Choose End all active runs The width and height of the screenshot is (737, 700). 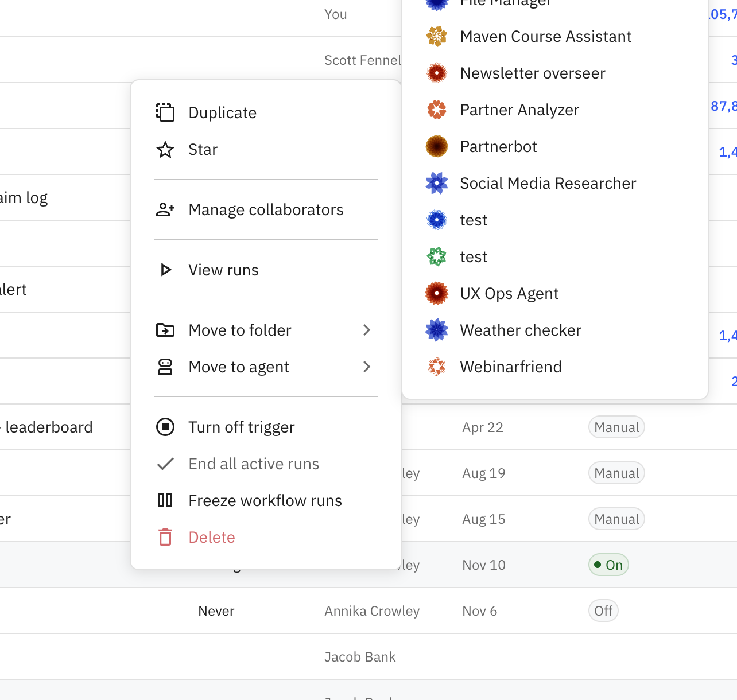point(254,464)
